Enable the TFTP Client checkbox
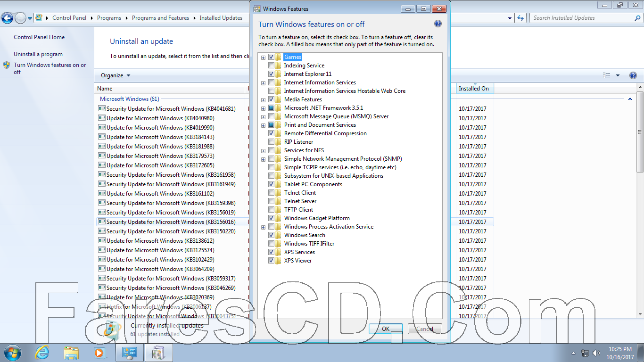The height and width of the screenshot is (362, 644). click(271, 210)
